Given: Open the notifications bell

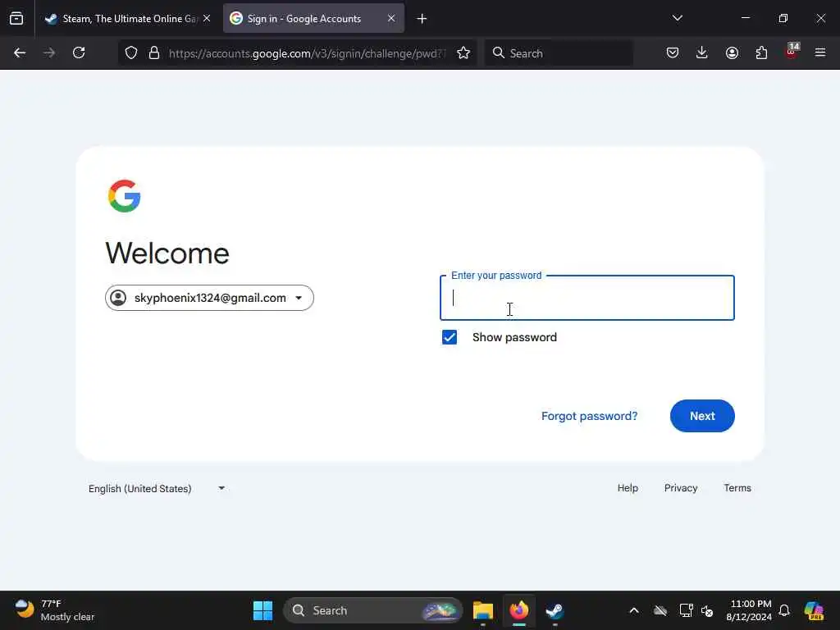Looking at the screenshot, I should [784, 610].
